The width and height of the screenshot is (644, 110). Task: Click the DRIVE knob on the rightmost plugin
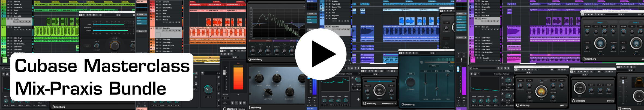639,96
